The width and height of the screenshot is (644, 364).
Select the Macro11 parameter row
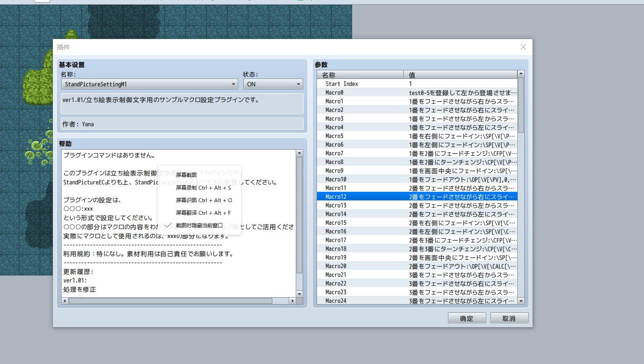[417, 188]
